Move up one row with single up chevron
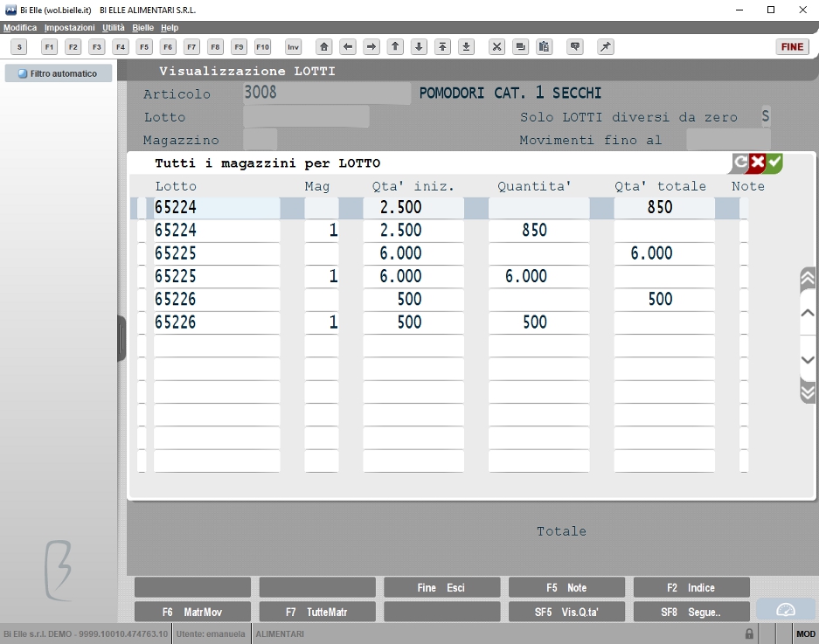 click(x=808, y=313)
